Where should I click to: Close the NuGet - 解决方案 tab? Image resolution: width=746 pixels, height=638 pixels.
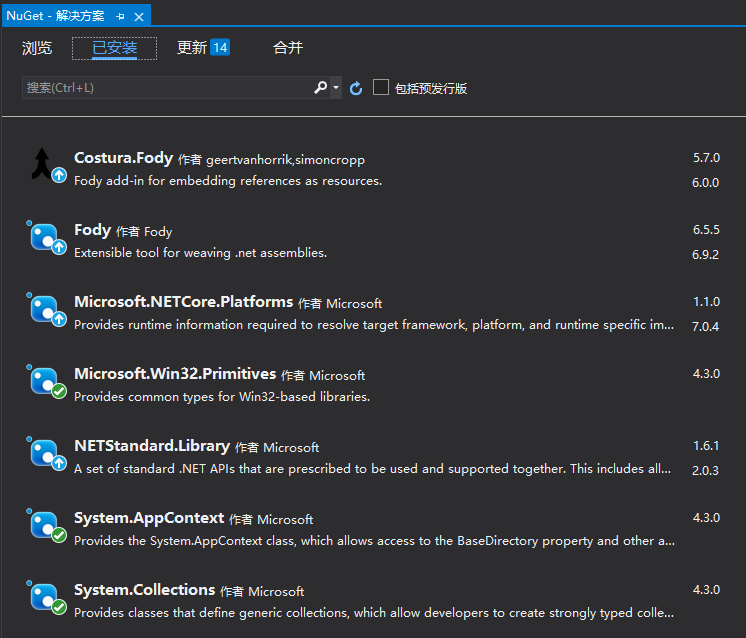(x=139, y=17)
